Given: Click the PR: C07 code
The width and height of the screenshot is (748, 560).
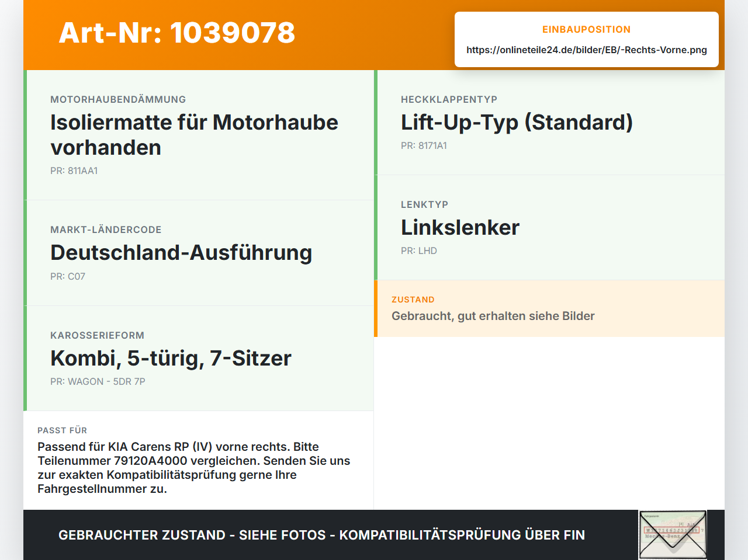Looking at the screenshot, I should point(68,276).
